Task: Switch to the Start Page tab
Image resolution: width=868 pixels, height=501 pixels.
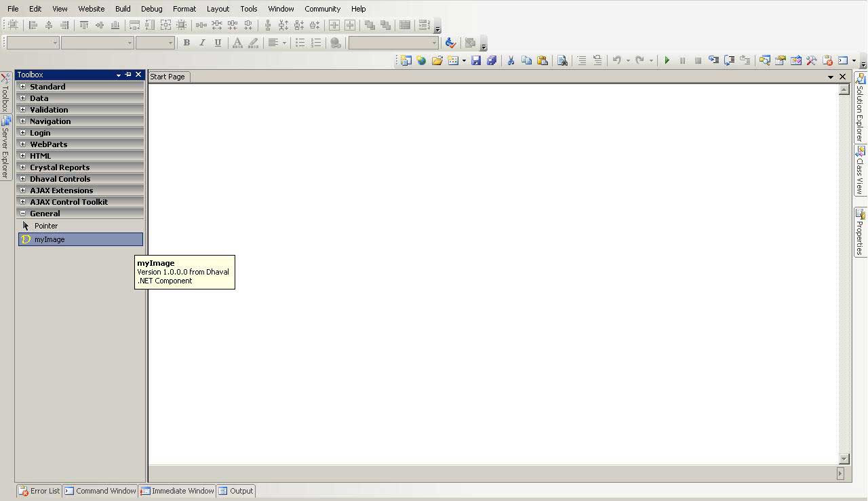Action: pos(167,77)
